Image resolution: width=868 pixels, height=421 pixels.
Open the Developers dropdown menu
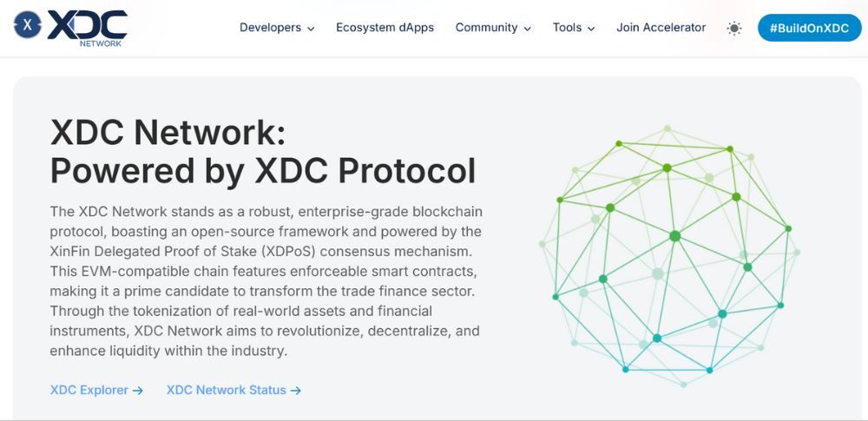277,28
